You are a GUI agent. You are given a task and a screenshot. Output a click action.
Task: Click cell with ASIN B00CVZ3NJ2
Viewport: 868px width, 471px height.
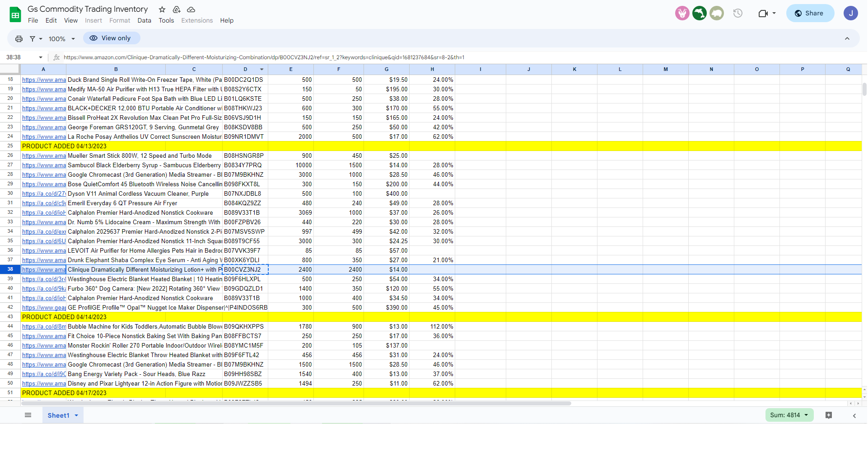[x=245, y=269]
